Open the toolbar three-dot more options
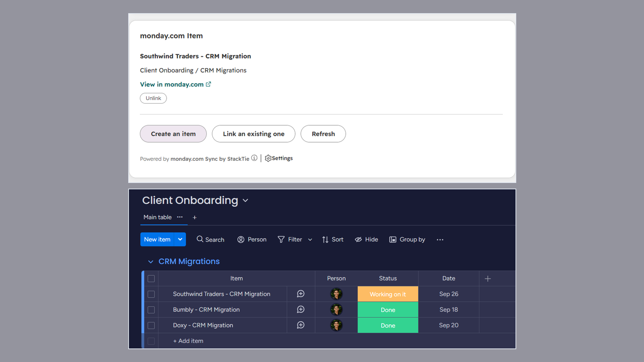 tap(440, 240)
